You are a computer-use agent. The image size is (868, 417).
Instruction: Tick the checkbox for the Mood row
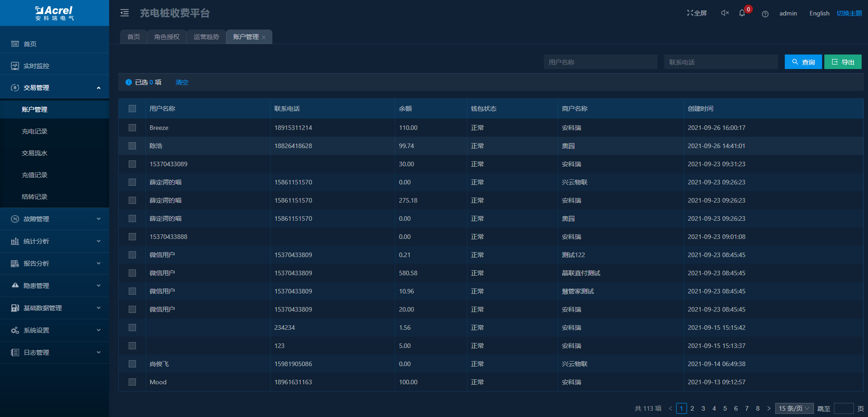coord(132,382)
